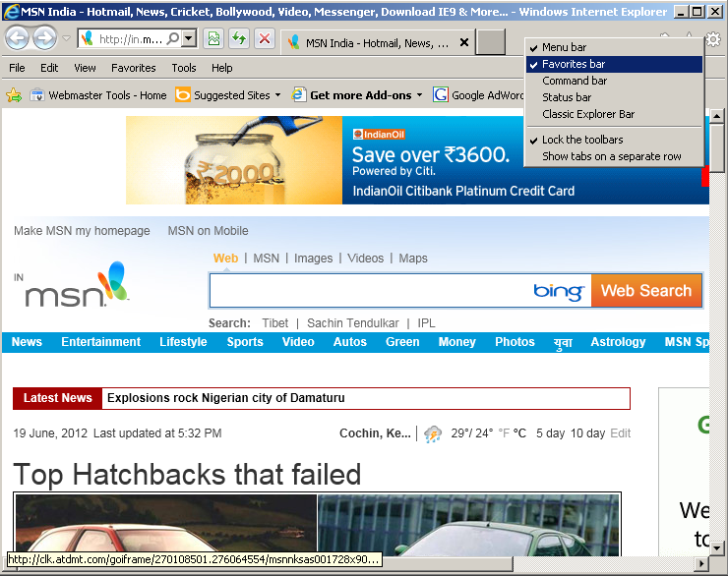Screen dimensions: 728x576
Task: Select the Videos search tab
Action: click(366, 259)
